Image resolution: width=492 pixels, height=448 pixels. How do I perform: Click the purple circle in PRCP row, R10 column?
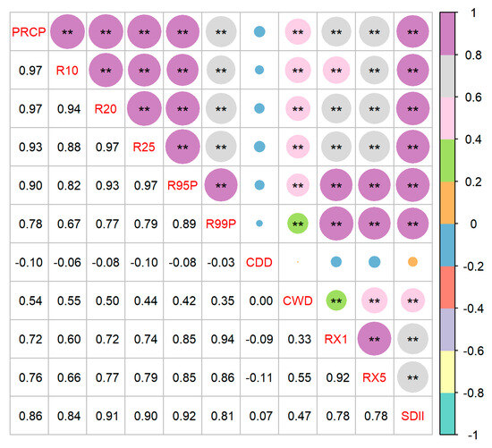click(x=67, y=31)
